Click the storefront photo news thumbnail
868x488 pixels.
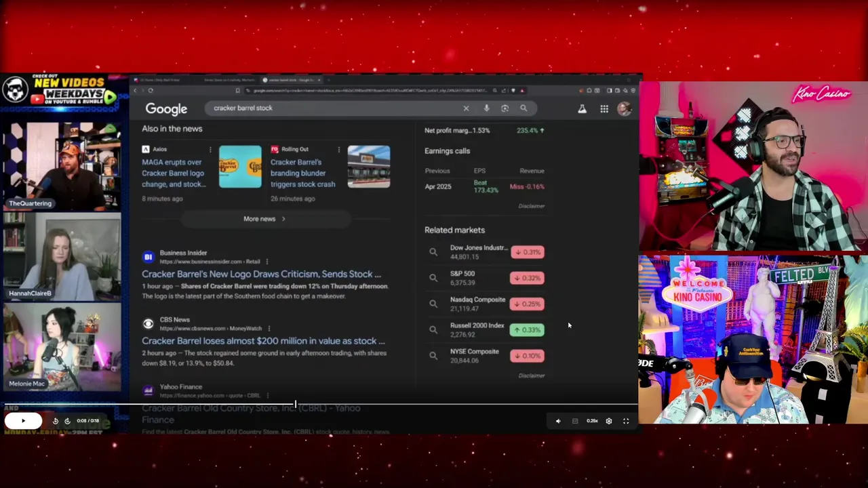tap(369, 166)
